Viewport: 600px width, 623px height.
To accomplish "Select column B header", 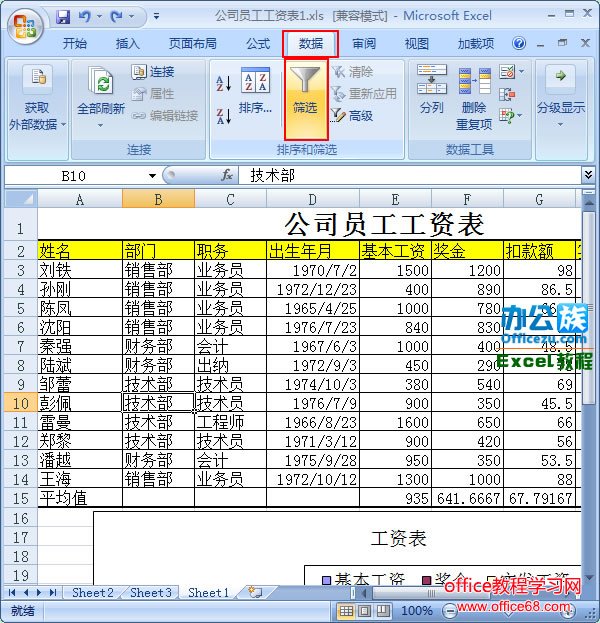I will click(x=159, y=199).
